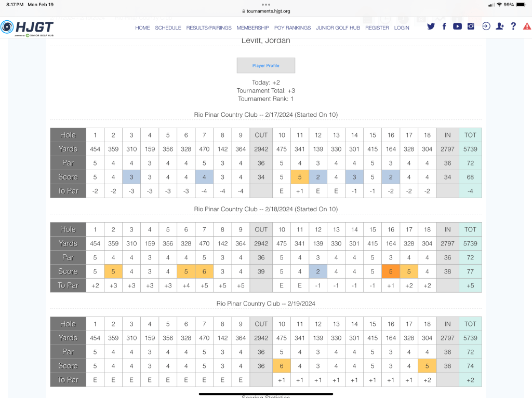Open the YouTube channel icon

[x=457, y=26]
